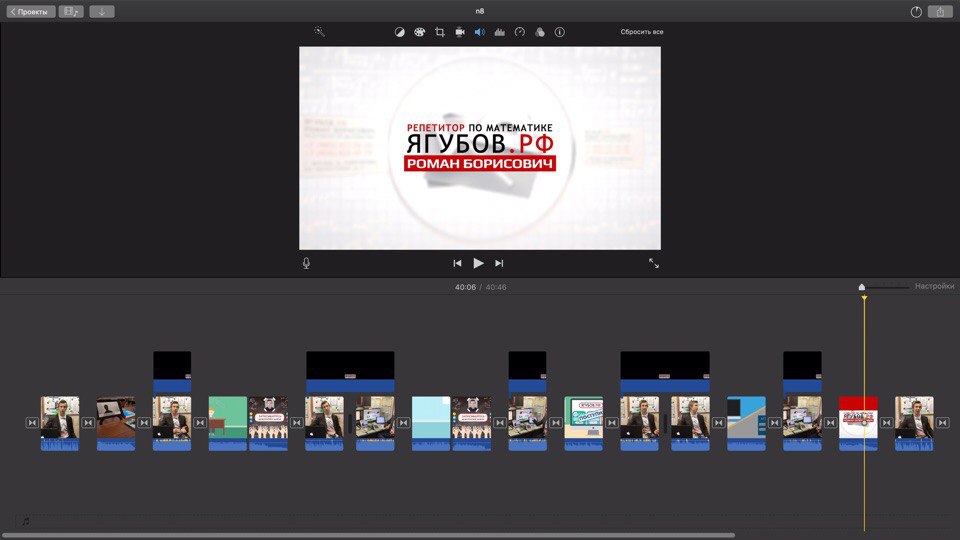Click the video preview viewer image
960x540 pixels.
pyautogui.click(x=480, y=148)
